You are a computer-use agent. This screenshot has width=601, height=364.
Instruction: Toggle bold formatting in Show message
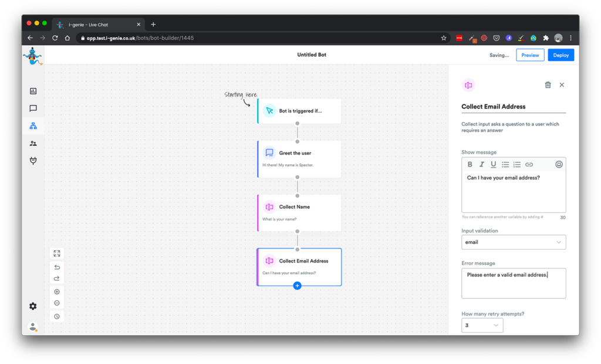pyautogui.click(x=470, y=165)
